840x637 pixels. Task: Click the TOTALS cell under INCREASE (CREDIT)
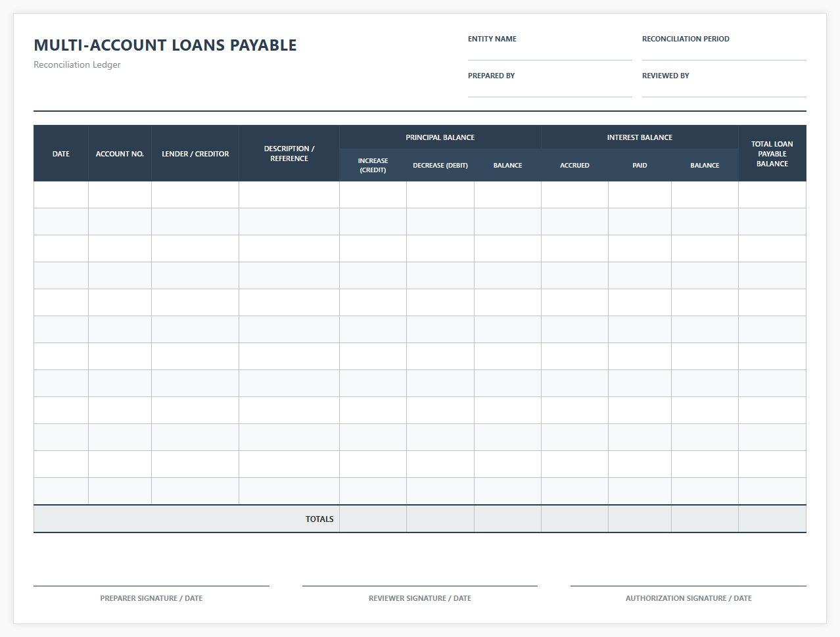373,519
